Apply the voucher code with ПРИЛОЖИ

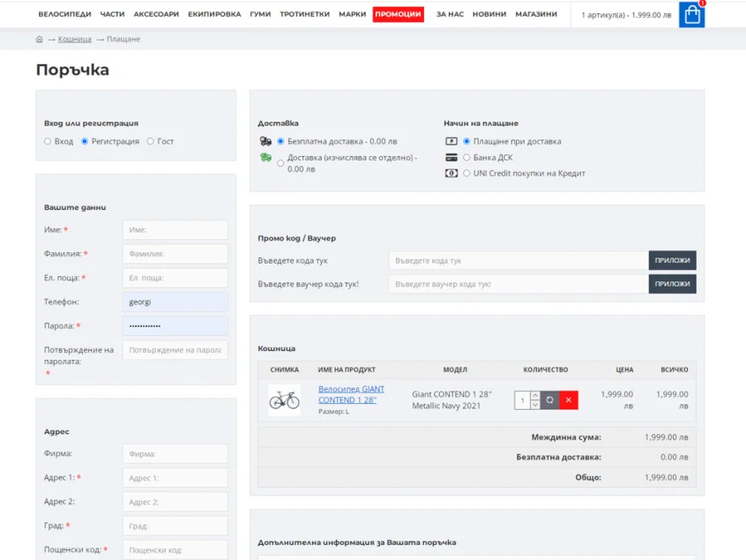tap(672, 284)
